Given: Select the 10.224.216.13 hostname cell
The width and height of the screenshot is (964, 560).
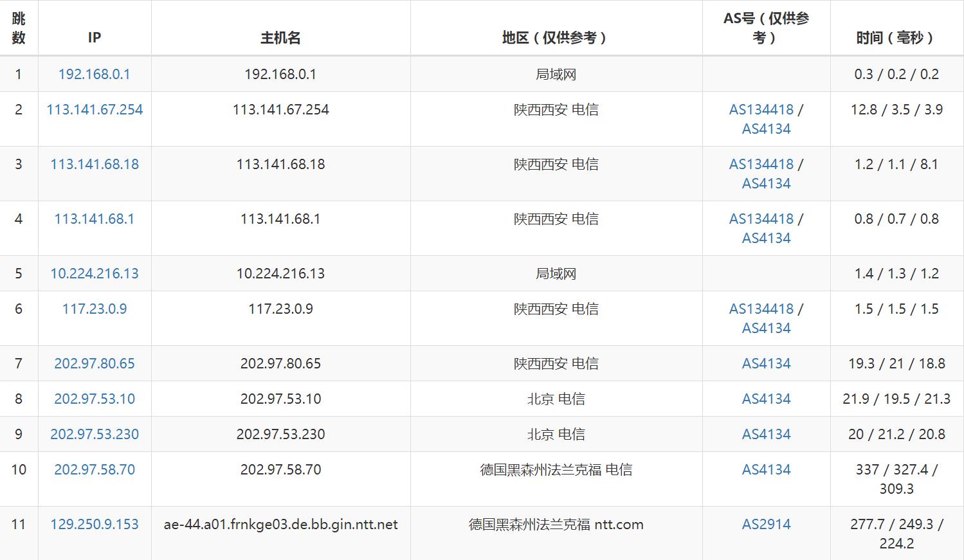Looking at the screenshot, I should (x=281, y=273).
